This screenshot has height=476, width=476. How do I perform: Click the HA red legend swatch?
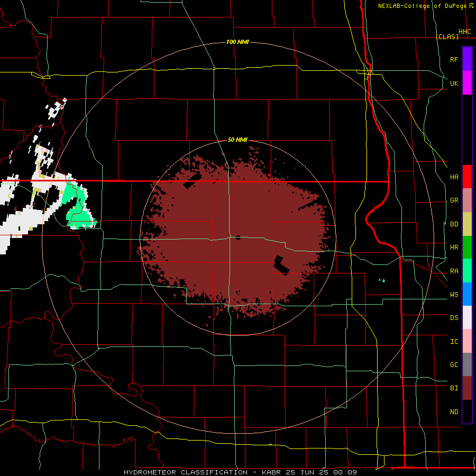(x=467, y=177)
